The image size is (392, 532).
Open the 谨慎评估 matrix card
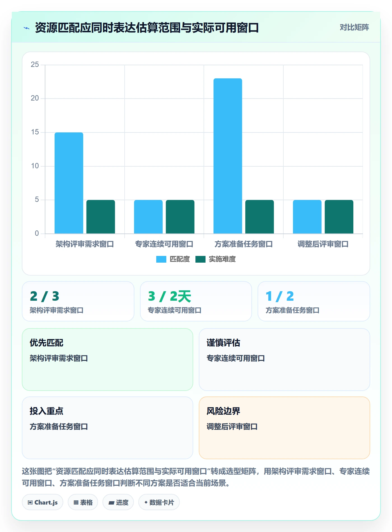[284, 360]
